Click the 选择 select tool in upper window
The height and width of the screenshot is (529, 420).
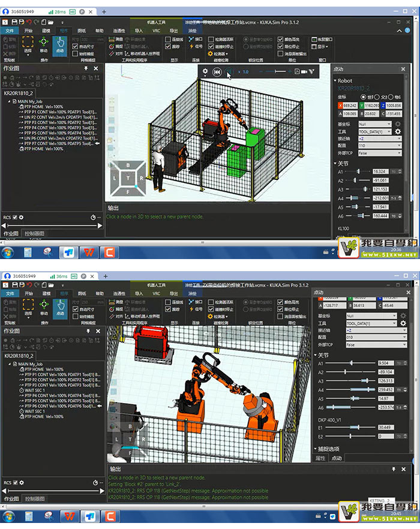point(28,45)
